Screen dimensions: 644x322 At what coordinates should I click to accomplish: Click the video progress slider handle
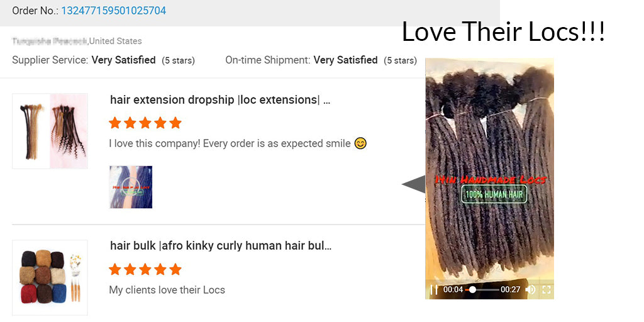point(472,290)
